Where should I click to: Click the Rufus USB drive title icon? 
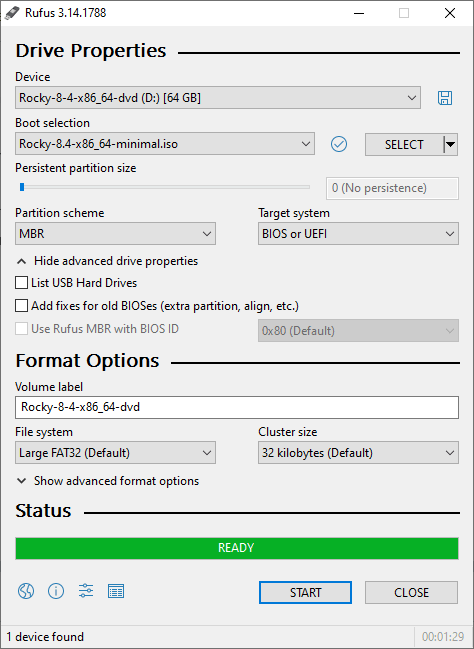coord(12,13)
